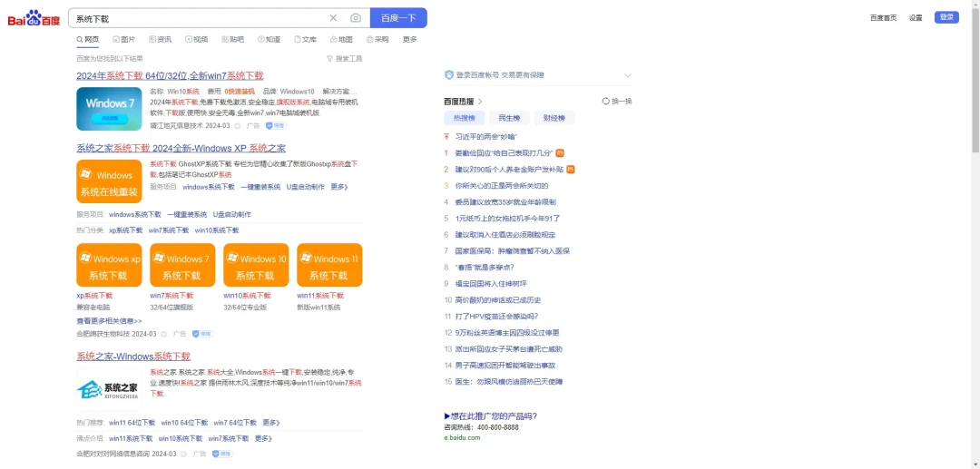Open 设置 in the top right
The height and width of the screenshot is (469, 980).
coord(916,17)
